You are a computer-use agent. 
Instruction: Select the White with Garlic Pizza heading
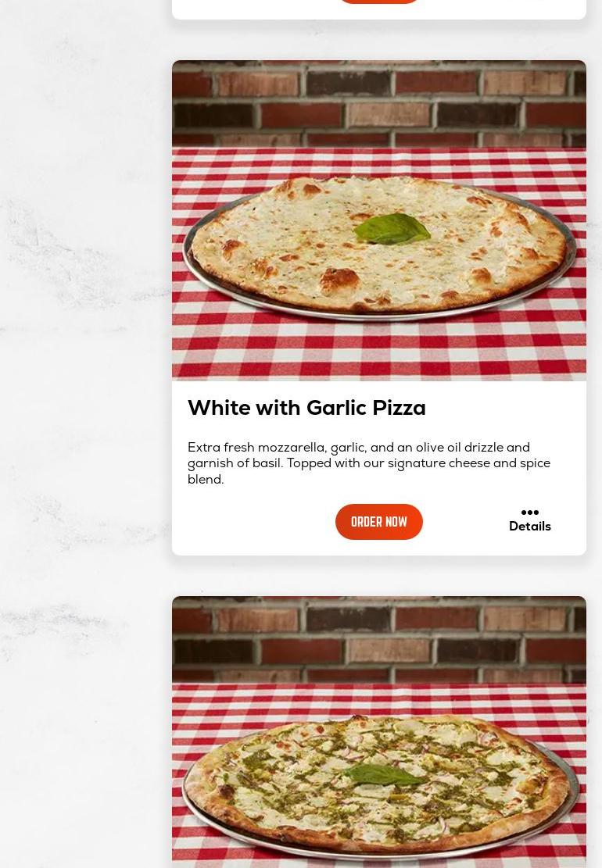pos(306,408)
